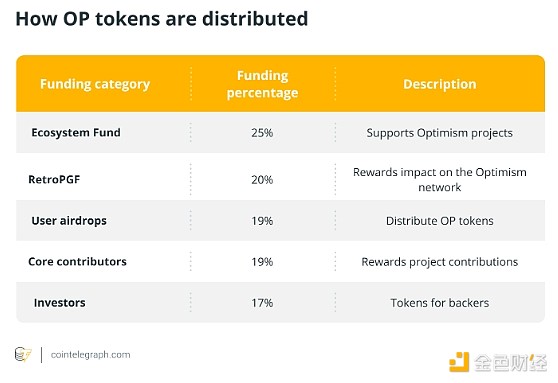Click the 17% funding percentage cell

click(x=262, y=303)
